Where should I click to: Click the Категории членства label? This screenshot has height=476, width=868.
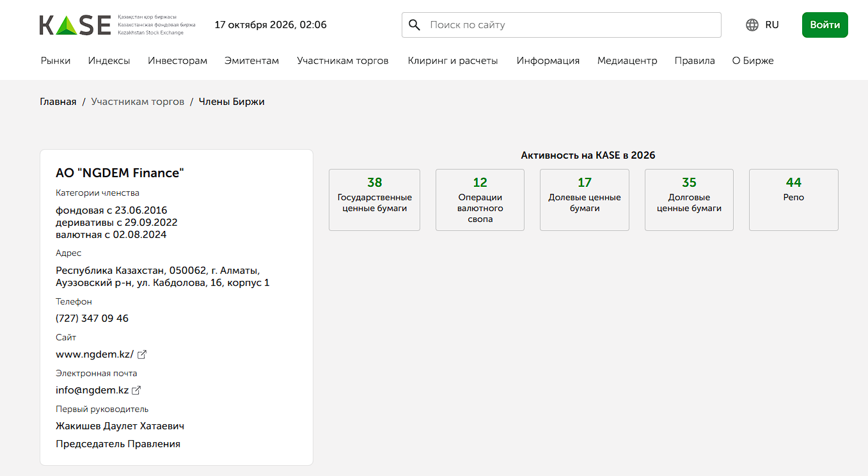point(97,193)
